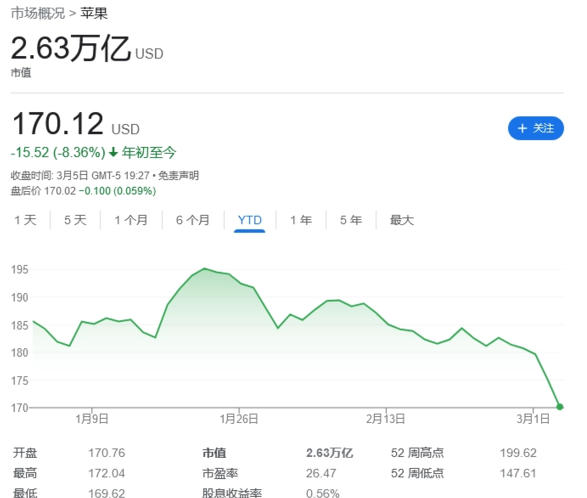This screenshot has height=498, width=587.
Task: Click the 2.63万亿 market cap headline
Action: pos(71,48)
